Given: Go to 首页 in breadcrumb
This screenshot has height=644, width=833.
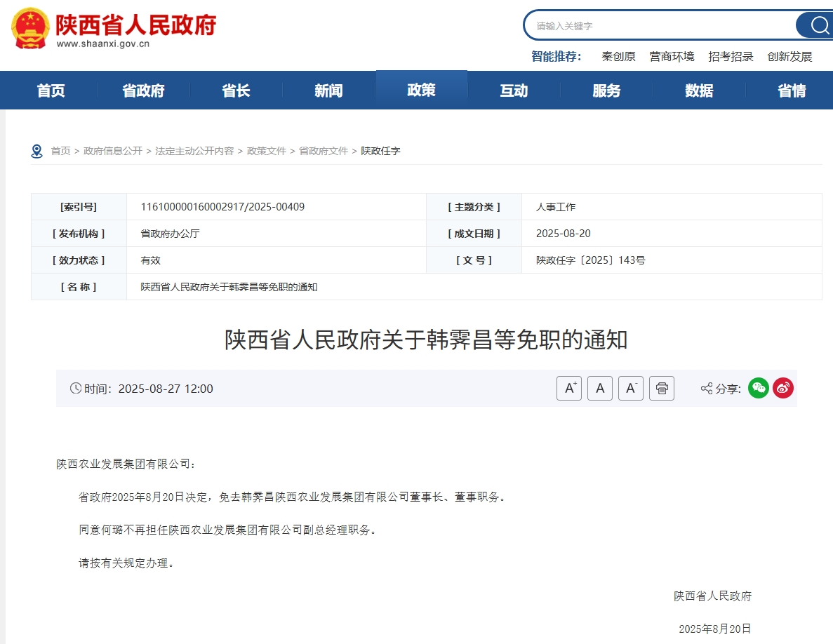Looking at the screenshot, I should coord(60,151).
